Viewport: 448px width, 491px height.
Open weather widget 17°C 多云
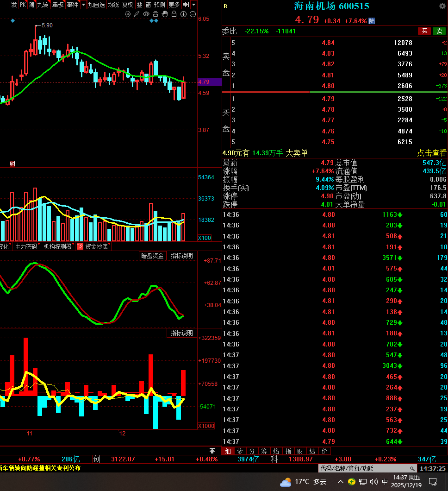(x=303, y=482)
